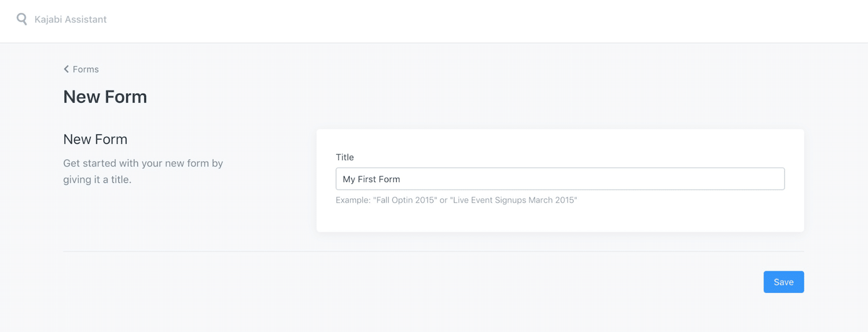Click the "Example:" hint prefix under Title
Screen dimensions: 868x332
(x=353, y=200)
